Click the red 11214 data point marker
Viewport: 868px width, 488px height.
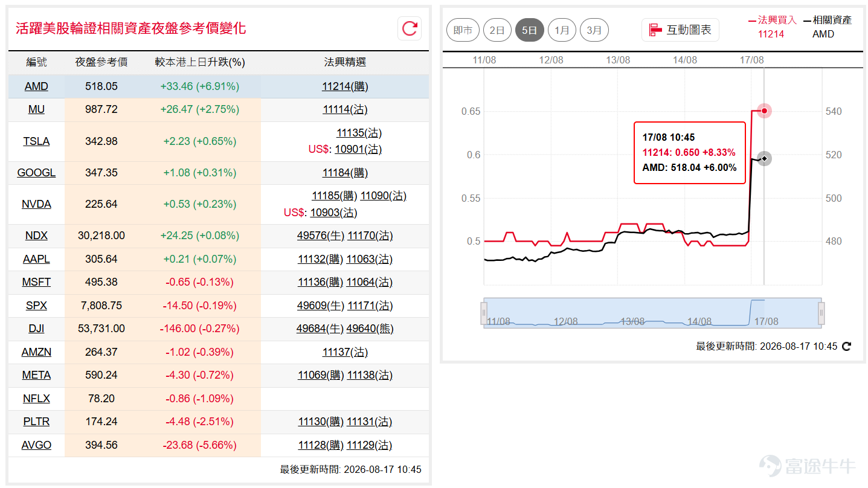click(764, 111)
